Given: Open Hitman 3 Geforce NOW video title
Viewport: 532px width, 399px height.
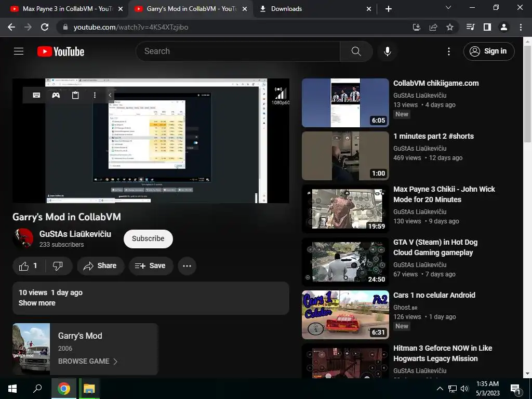Looking at the screenshot, I should point(443,353).
